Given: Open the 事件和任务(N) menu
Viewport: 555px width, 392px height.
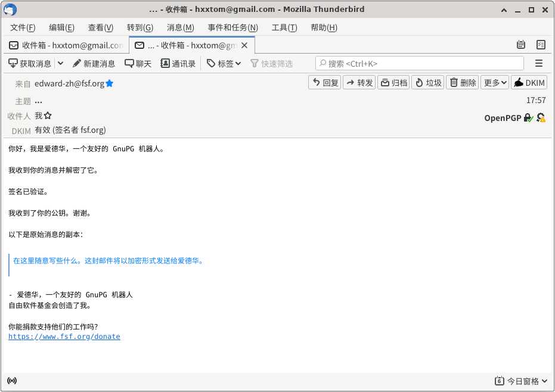Looking at the screenshot, I should (233, 27).
